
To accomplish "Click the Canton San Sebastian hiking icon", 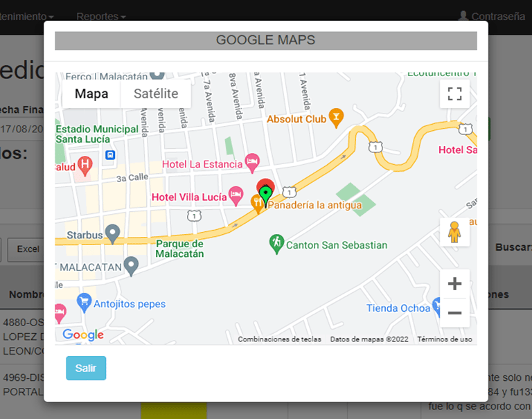I will [276, 244].
